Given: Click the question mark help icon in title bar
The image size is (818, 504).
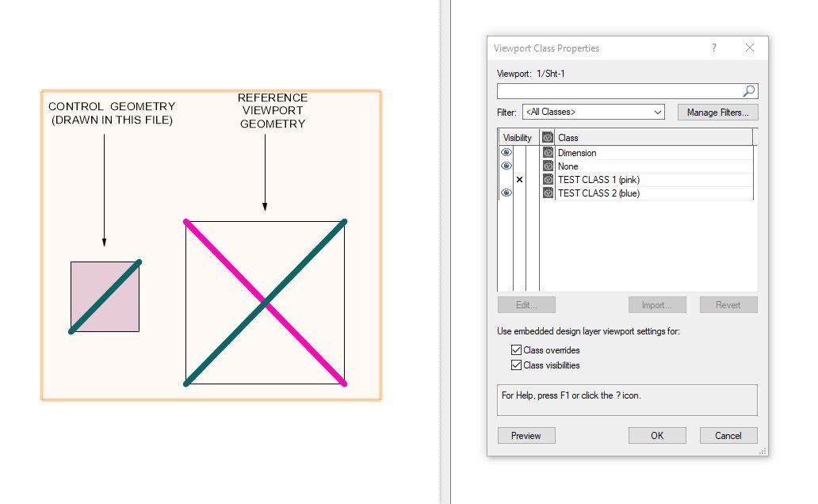Looking at the screenshot, I should 714,48.
